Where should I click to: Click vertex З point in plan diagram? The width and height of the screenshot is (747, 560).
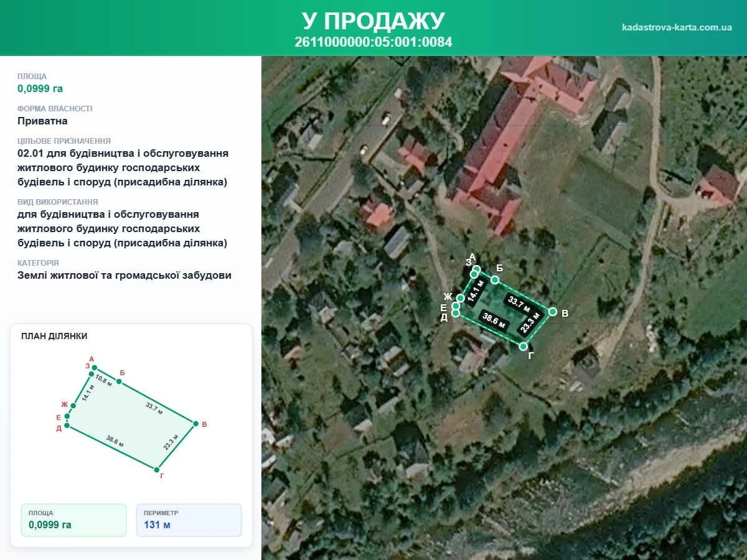tap(92, 374)
